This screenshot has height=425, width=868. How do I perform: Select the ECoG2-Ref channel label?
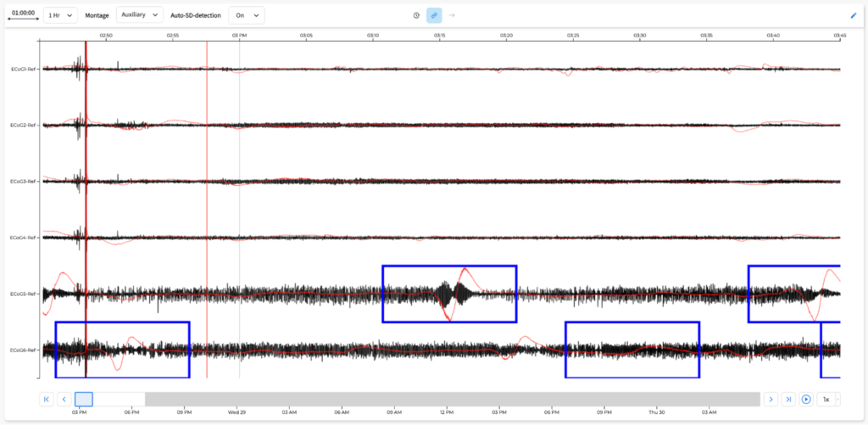tap(23, 126)
